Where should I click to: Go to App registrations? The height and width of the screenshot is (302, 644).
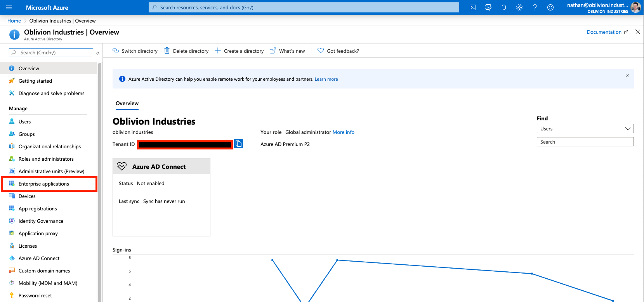38,209
